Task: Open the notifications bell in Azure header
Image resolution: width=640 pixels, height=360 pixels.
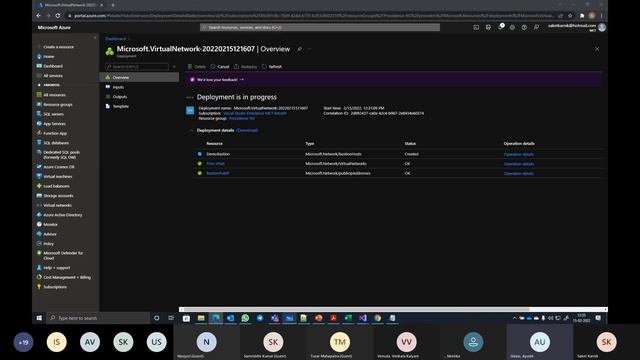Action: [x=500, y=27]
